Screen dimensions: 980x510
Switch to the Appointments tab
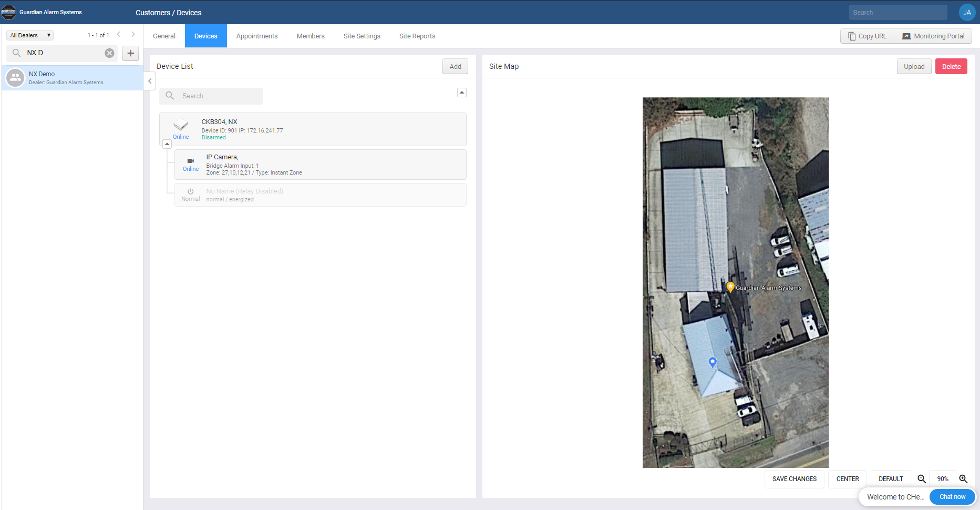[256, 36]
